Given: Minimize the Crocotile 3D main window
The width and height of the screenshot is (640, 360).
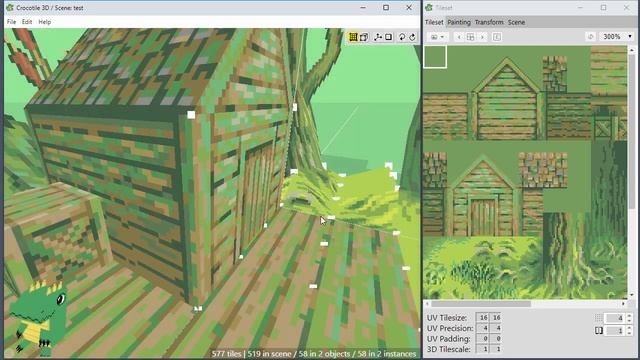Looking at the screenshot, I should (363, 8).
